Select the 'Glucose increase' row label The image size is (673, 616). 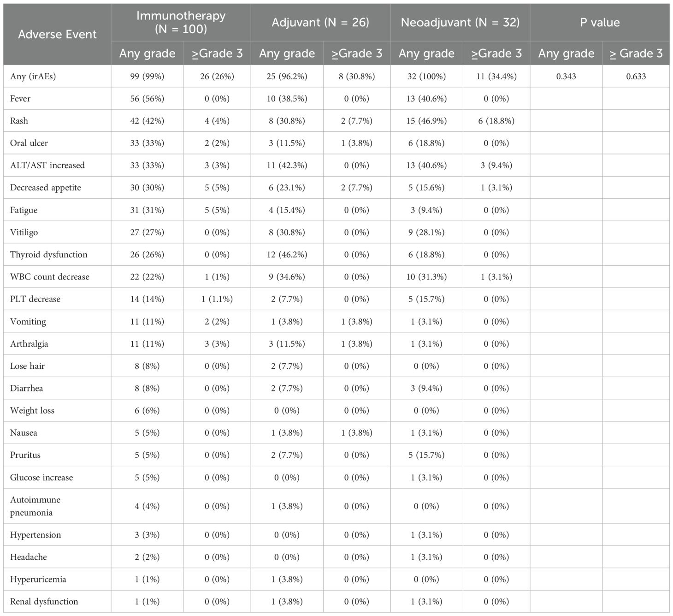click(41, 477)
